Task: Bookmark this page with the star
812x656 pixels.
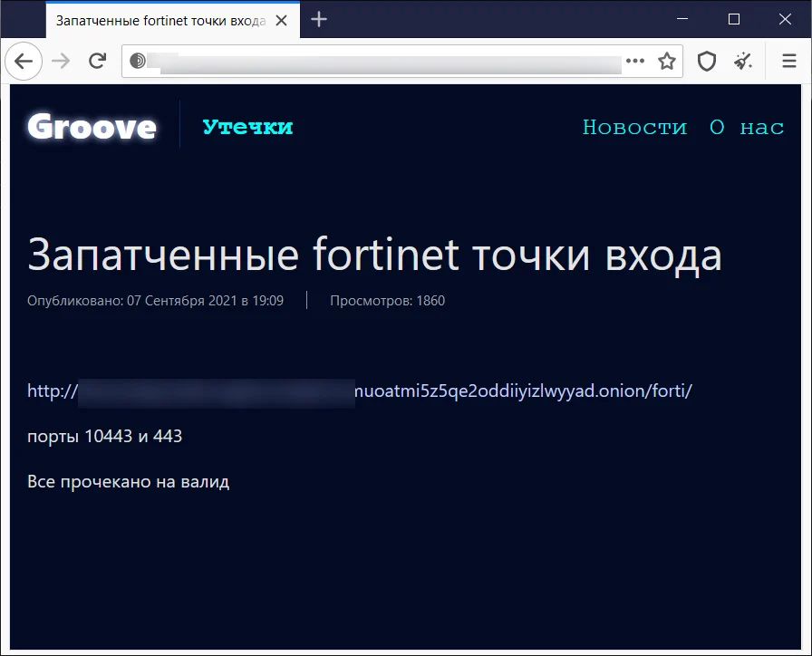Action: click(667, 62)
